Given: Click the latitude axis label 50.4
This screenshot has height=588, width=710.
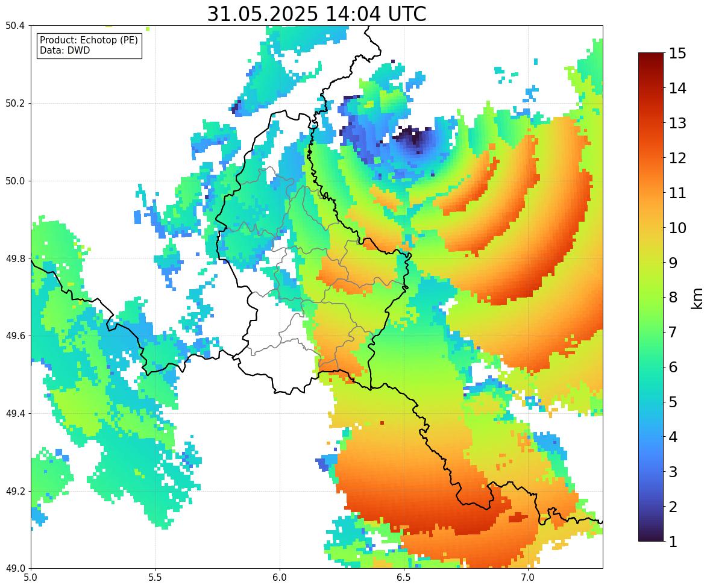Looking at the screenshot, I should point(15,26).
